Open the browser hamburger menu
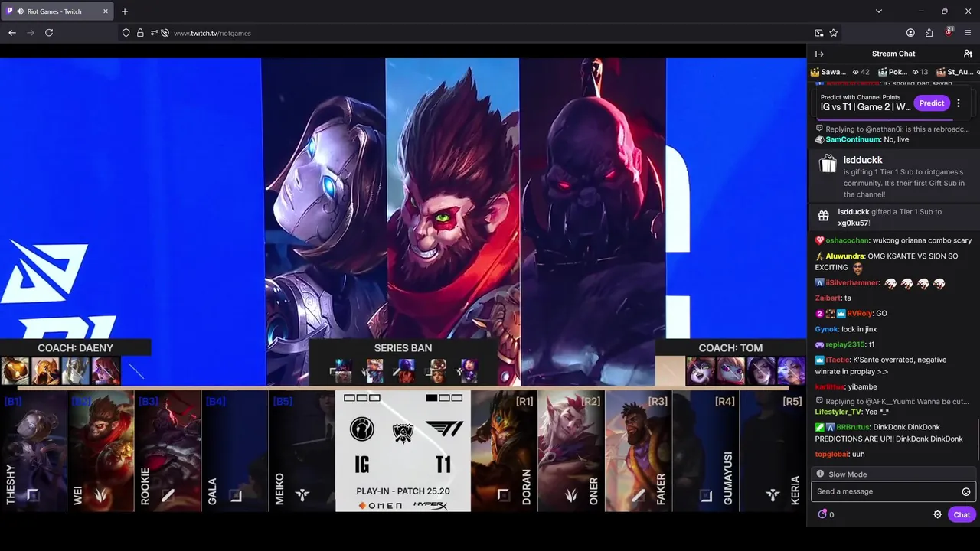 [968, 33]
